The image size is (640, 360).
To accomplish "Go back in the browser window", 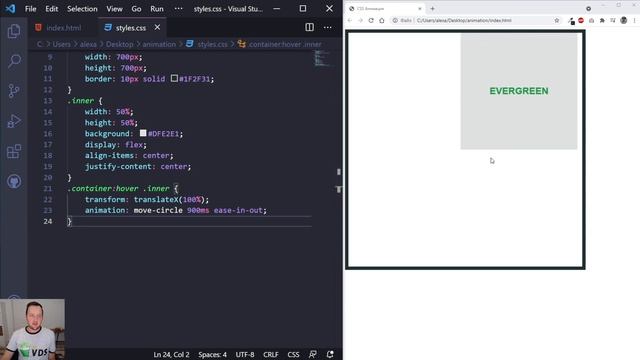I will pos(350,20).
